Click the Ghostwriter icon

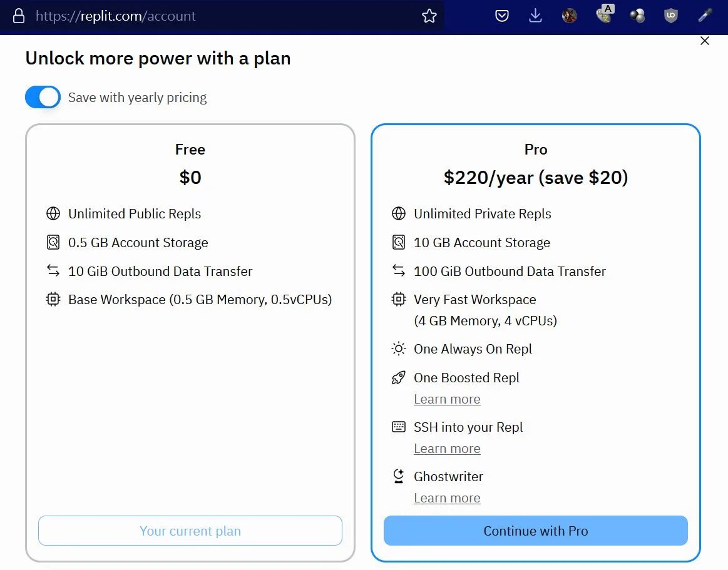pos(398,476)
